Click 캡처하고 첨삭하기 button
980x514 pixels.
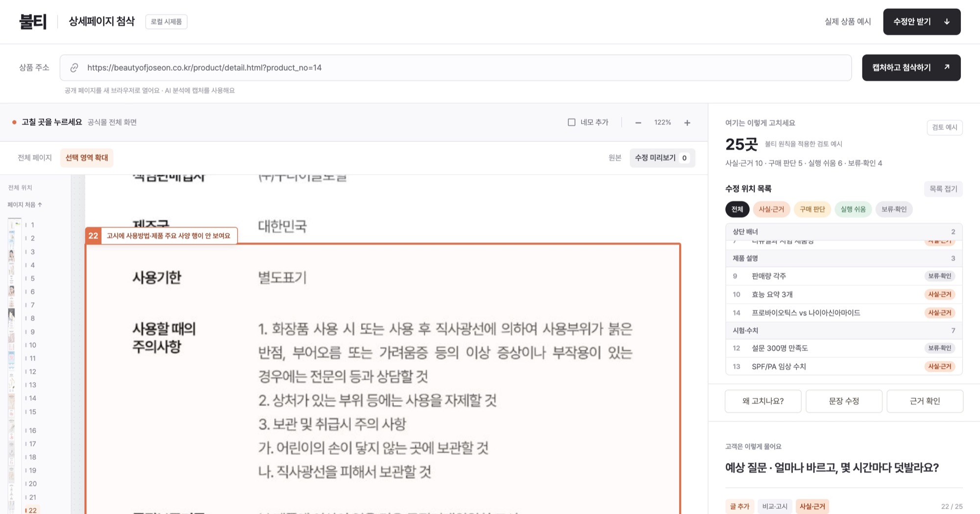(911, 68)
